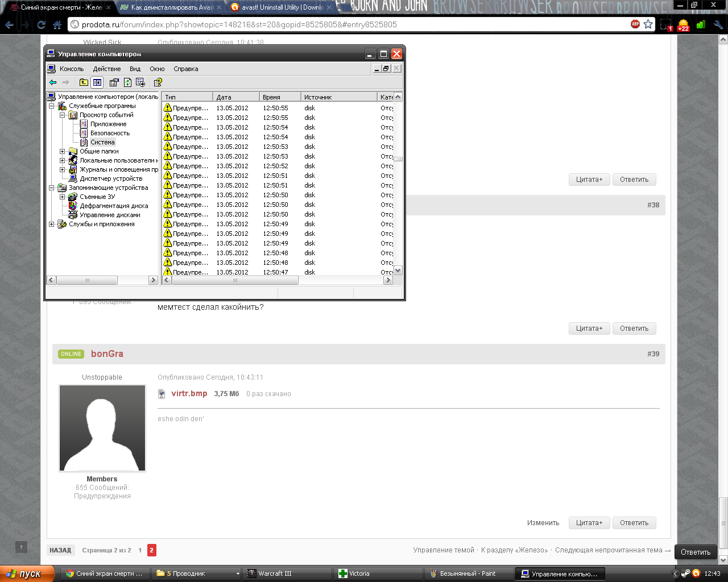This screenshot has height=582, width=728.
Task: Click the Up one level folder icon
Action: 84,82
